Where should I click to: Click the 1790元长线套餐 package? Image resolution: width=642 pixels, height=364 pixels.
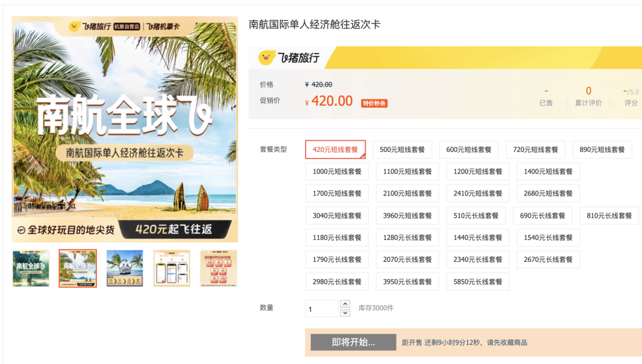[337, 259]
